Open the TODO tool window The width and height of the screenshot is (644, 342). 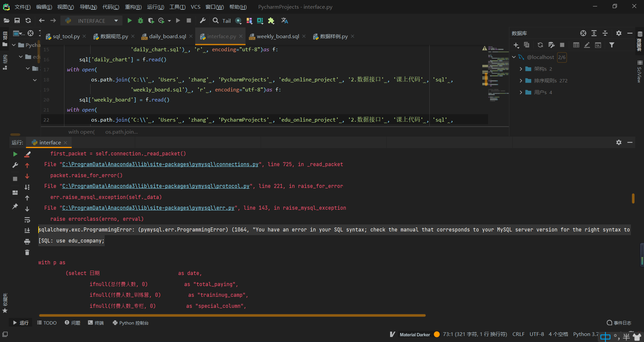click(47, 323)
